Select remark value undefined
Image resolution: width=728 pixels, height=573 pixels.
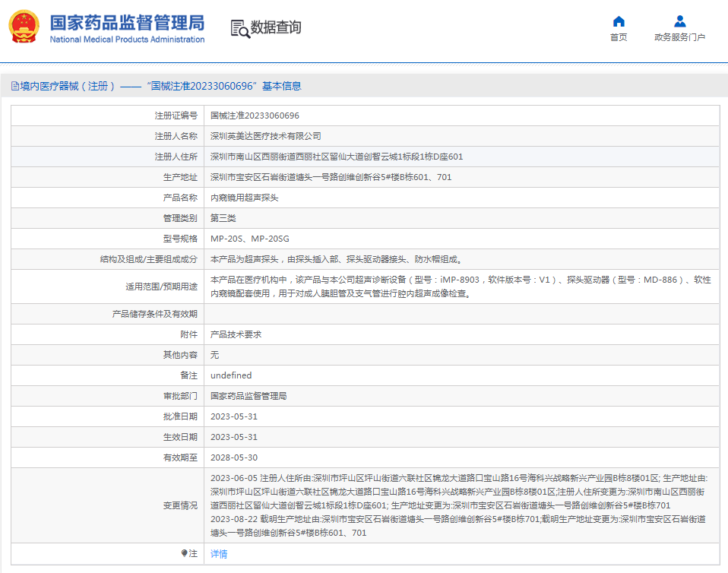[231, 375]
